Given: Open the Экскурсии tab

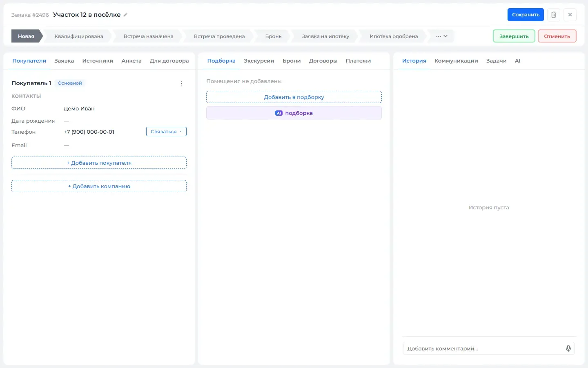Looking at the screenshot, I should pyautogui.click(x=259, y=61).
